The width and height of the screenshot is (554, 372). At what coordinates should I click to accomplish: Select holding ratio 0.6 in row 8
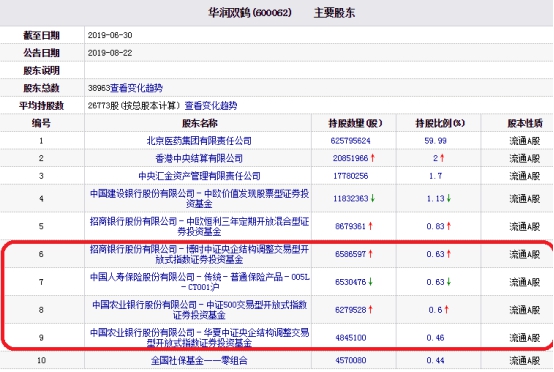point(435,310)
